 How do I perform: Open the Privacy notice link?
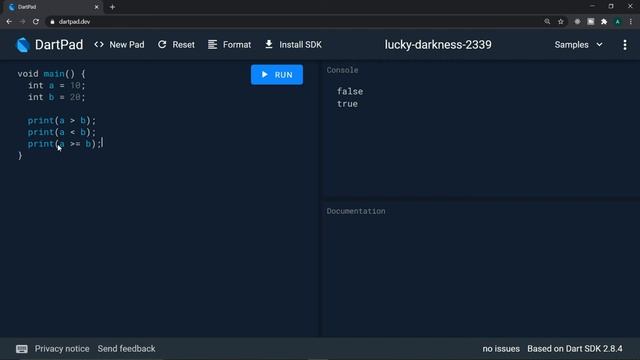coord(62,349)
